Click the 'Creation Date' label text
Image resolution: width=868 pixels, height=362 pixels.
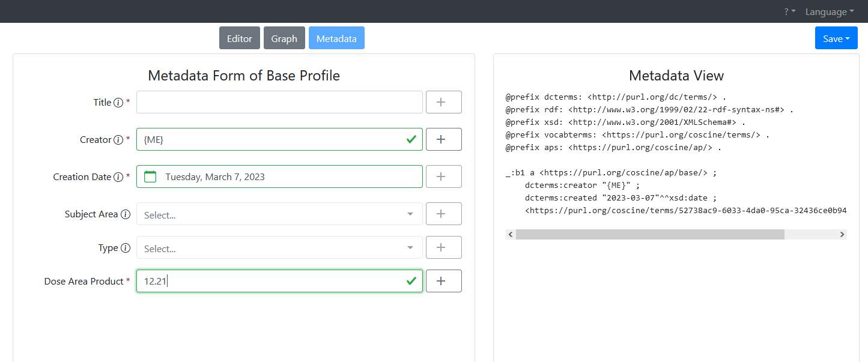tap(82, 176)
